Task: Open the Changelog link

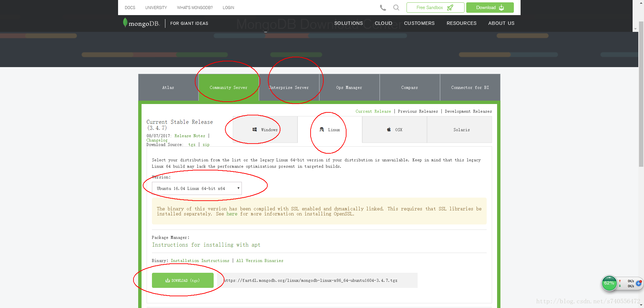Action: tap(157, 140)
